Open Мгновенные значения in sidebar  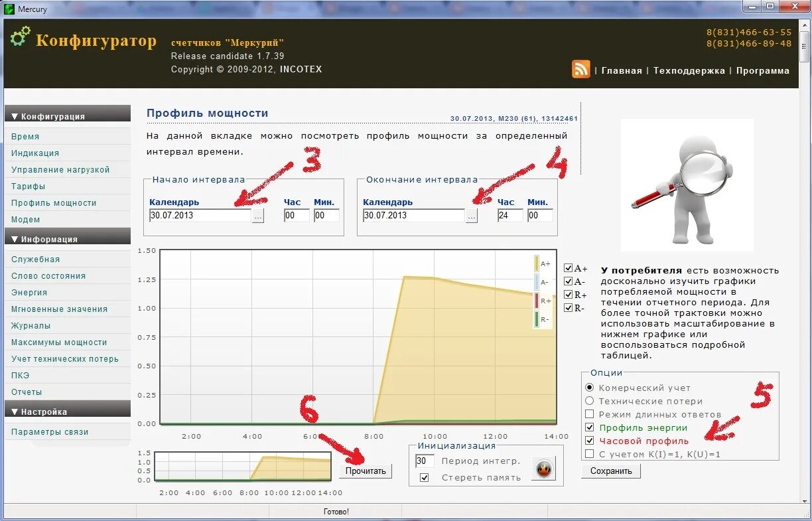pyautogui.click(x=59, y=309)
